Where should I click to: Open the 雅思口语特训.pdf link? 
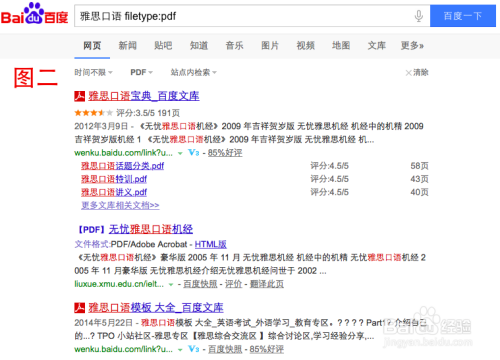(114, 179)
